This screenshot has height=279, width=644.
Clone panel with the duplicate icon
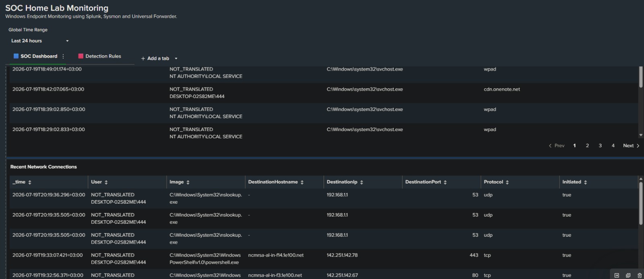tap(628, 275)
